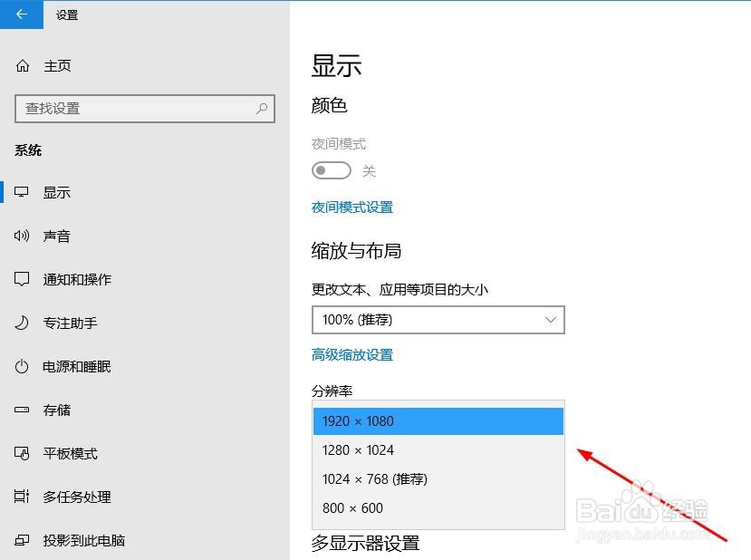
Task: Click the 多任务处理 sidebar icon
Action: [22, 497]
